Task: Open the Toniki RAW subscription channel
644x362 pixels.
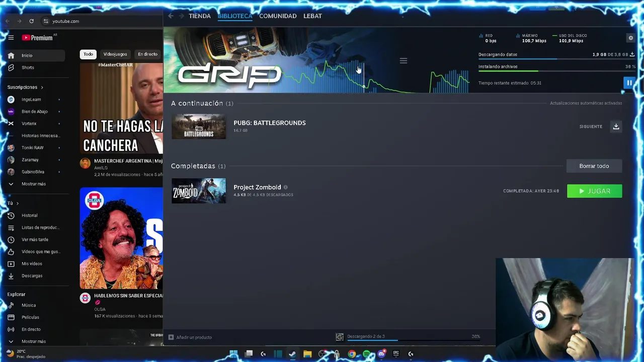Action: [x=35, y=148]
